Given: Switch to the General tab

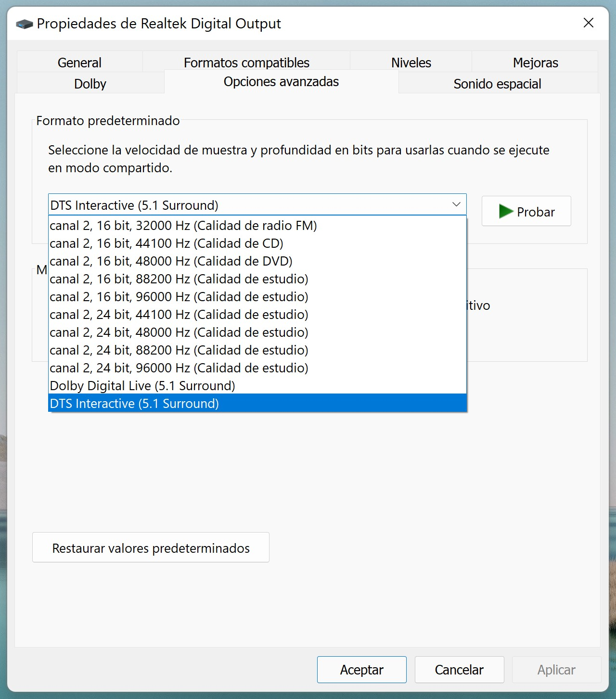Looking at the screenshot, I should 79,62.
